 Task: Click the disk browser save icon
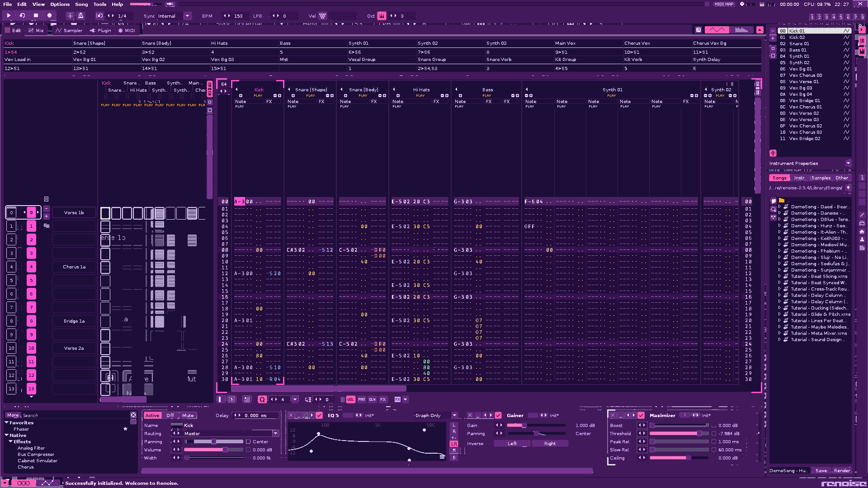862,51
